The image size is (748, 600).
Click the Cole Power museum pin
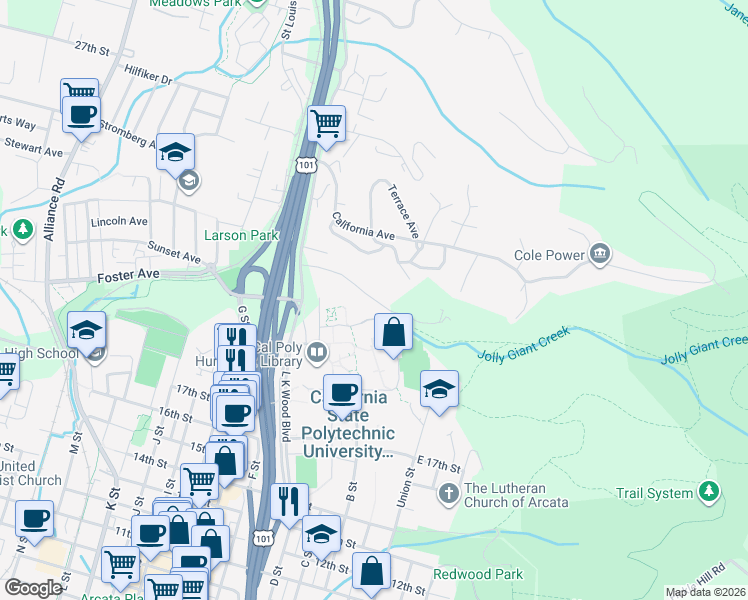pyautogui.click(x=600, y=254)
